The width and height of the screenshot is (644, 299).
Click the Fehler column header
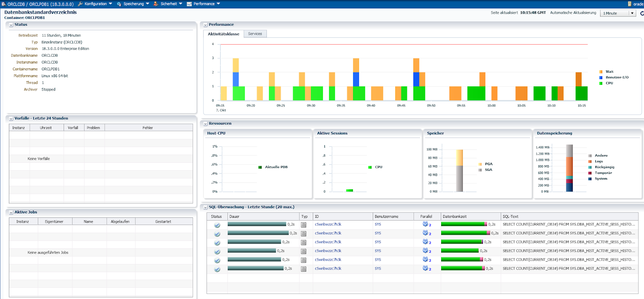(x=149, y=128)
